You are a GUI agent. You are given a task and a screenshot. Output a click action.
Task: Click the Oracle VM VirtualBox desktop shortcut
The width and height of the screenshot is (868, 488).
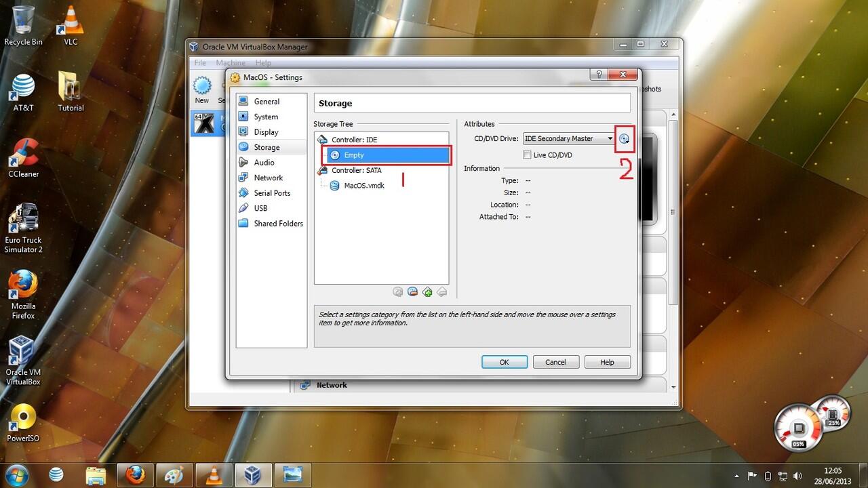pyautogui.click(x=24, y=361)
